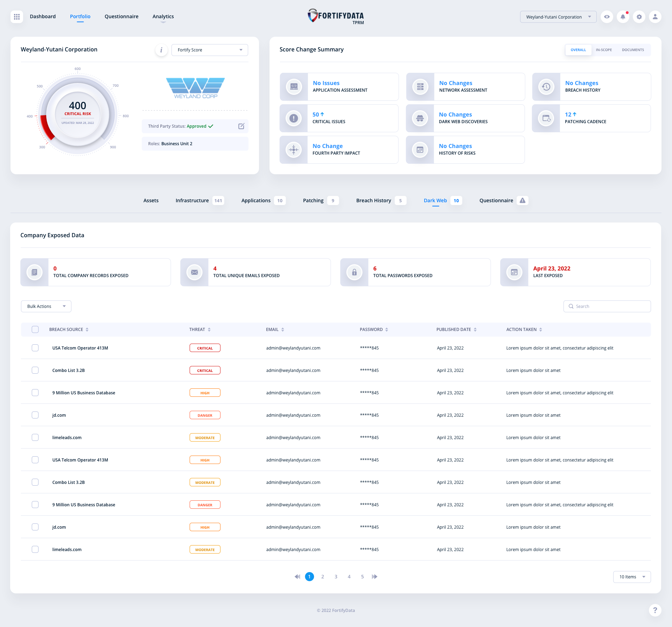Click the user profile icon top right
672x627 pixels.
coord(655,16)
